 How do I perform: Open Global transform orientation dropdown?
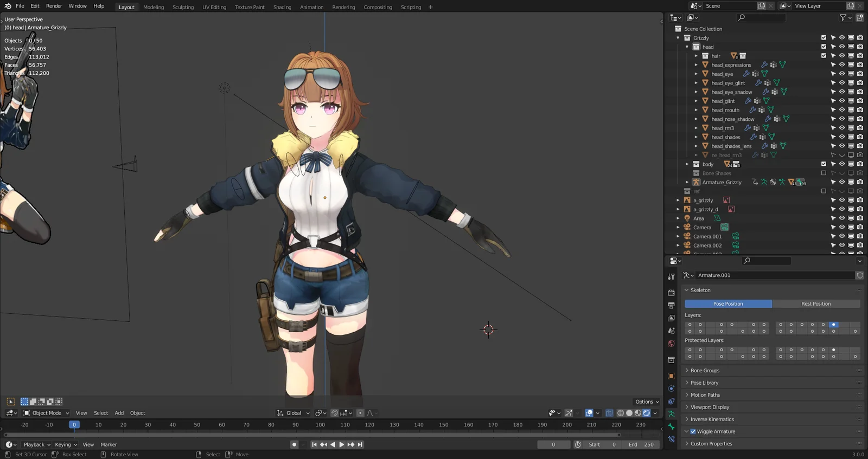tap(293, 413)
